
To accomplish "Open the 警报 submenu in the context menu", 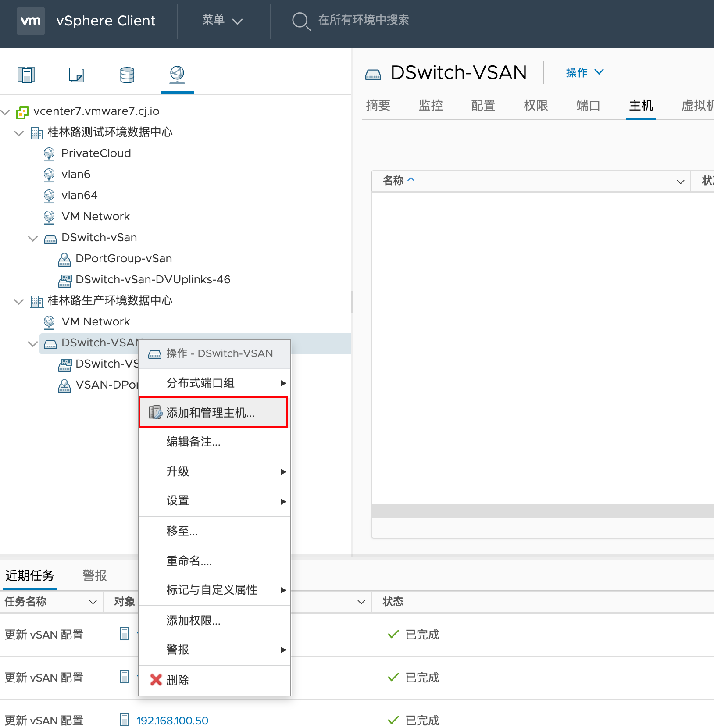I will [x=214, y=649].
